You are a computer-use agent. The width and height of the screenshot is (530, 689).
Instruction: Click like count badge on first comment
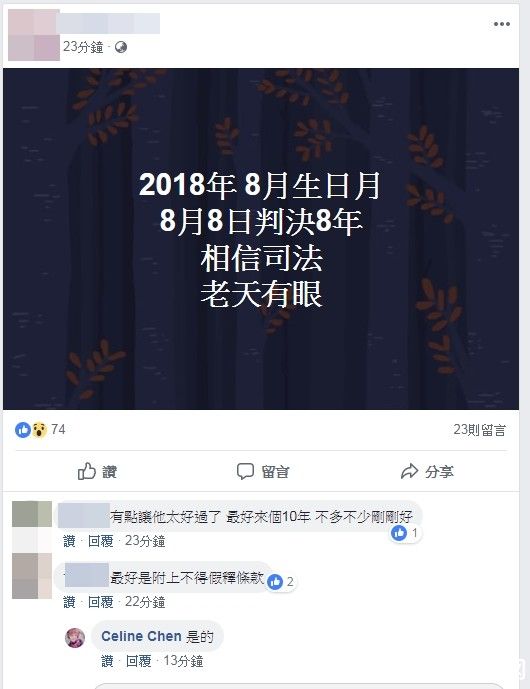pos(406,533)
